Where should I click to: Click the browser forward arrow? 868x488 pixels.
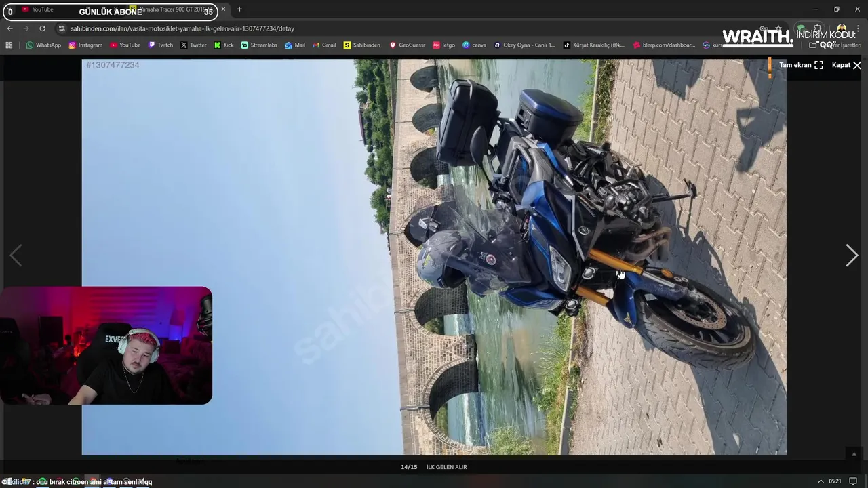coord(26,28)
